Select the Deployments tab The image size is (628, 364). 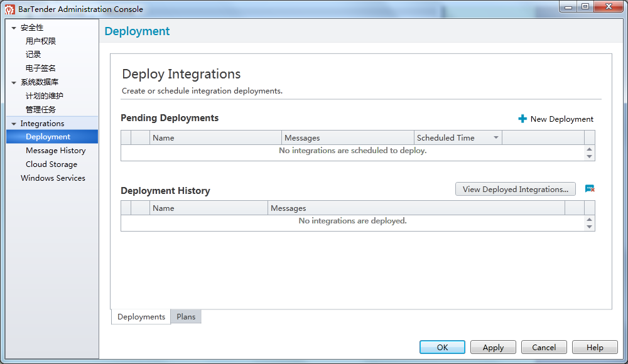pos(141,317)
